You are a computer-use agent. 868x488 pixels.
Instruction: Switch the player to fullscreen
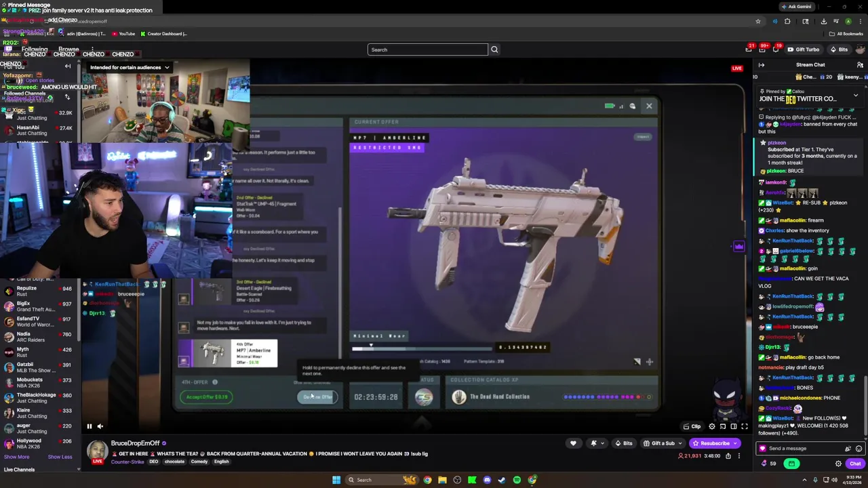click(745, 426)
